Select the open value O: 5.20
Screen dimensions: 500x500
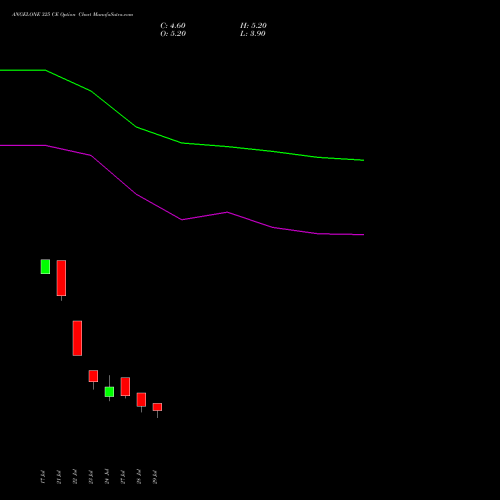click(x=173, y=34)
